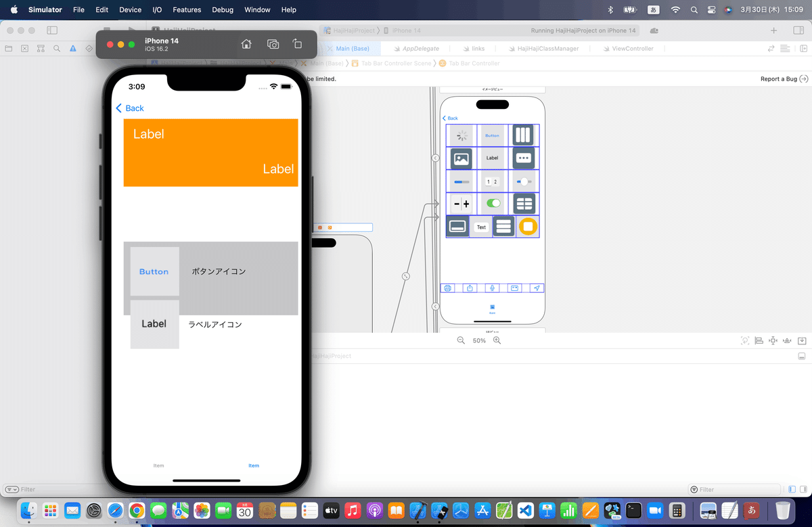Click Resolve Auto Layout Issues icon
Image resolution: width=812 pixels, height=527 pixels.
click(x=787, y=340)
